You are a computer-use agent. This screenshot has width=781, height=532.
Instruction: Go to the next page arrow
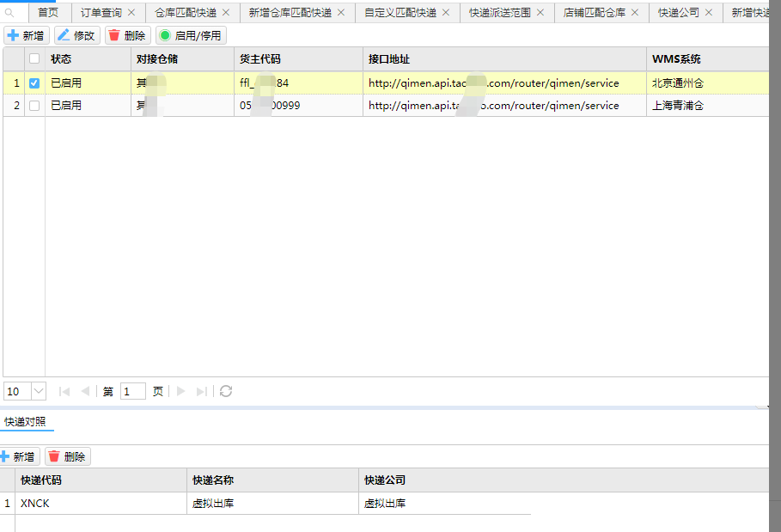(x=181, y=391)
